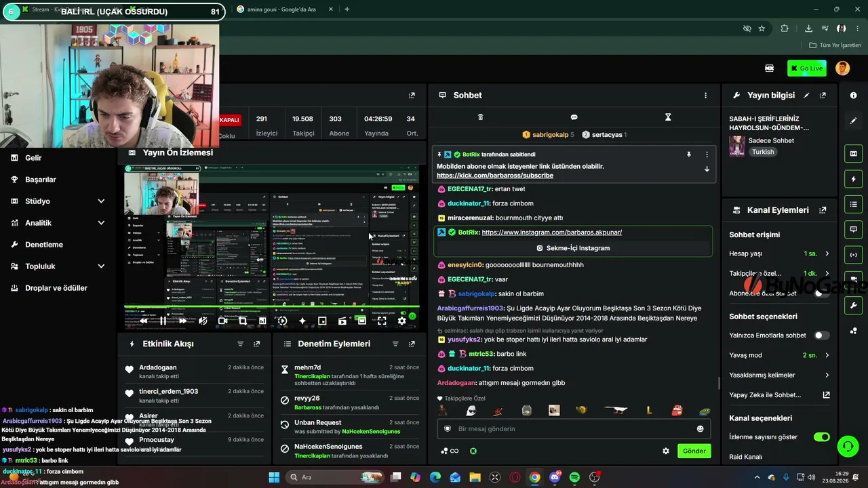
Task: Open the list icon in right rail
Action: pos(854,204)
